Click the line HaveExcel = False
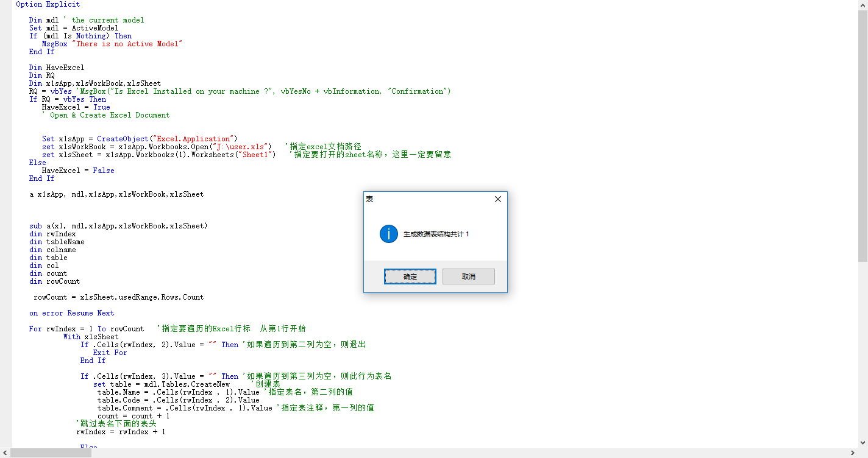The width and height of the screenshot is (868, 458). coord(78,171)
